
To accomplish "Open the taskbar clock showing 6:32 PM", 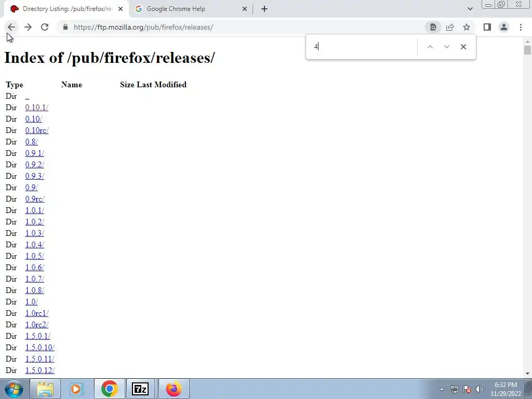I will click(506, 389).
